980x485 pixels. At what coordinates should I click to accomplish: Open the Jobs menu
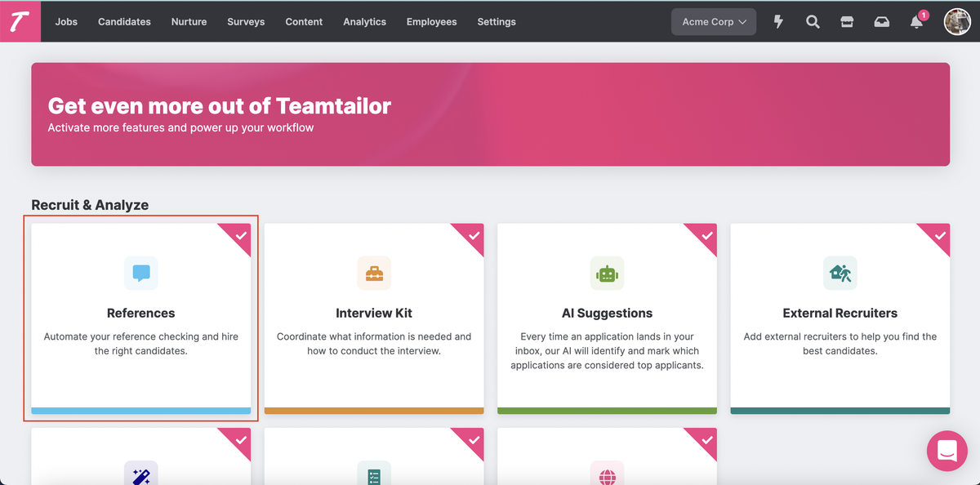pyautogui.click(x=66, y=22)
